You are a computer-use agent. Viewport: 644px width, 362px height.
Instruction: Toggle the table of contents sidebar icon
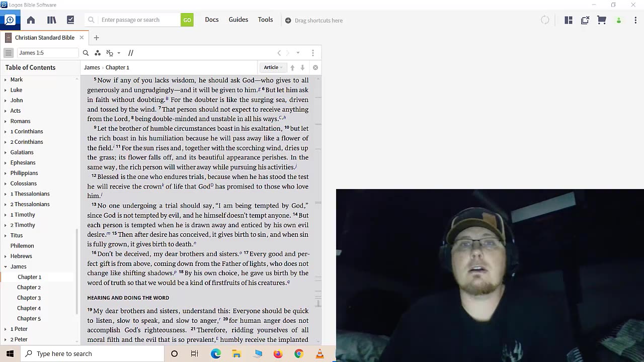(8, 53)
